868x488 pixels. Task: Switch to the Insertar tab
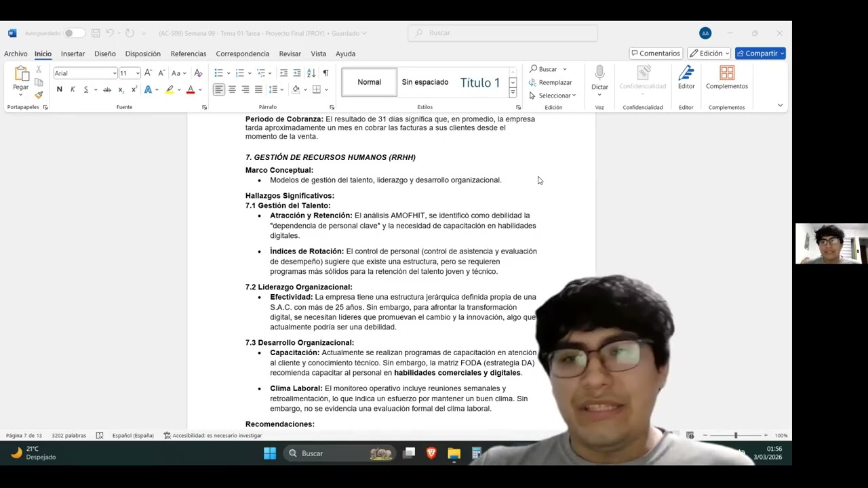tap(73, 54)
